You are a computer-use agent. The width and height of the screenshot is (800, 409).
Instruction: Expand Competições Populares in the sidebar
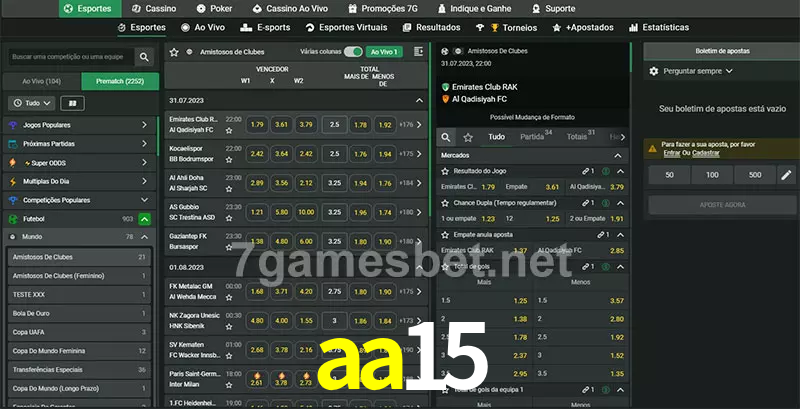pos(144,200)
